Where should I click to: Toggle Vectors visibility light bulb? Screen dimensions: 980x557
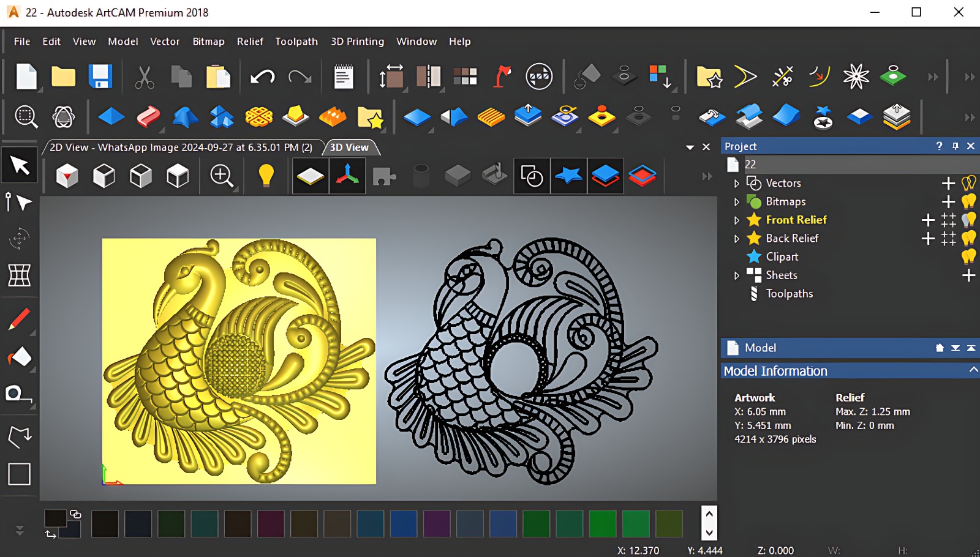point(968,183)
